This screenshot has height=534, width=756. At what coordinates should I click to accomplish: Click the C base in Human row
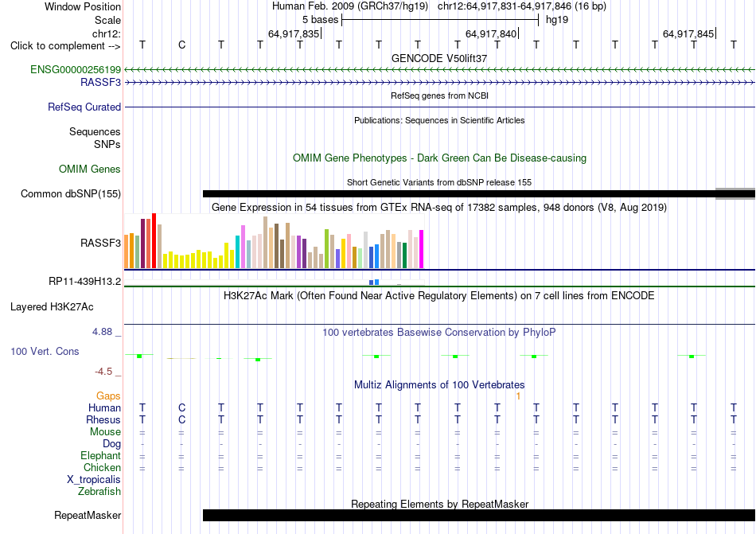click(x=181, y=407)
